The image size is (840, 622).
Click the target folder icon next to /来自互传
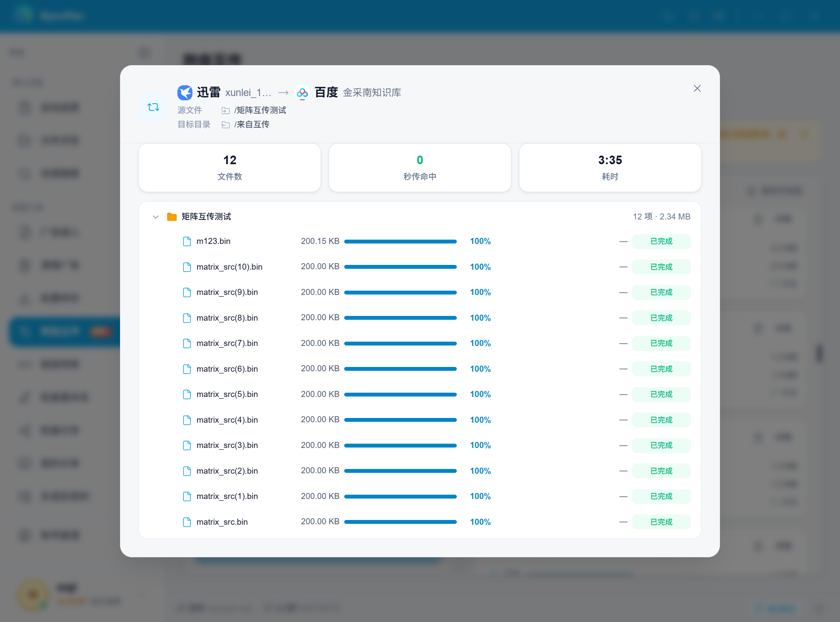tap(225, 125)
